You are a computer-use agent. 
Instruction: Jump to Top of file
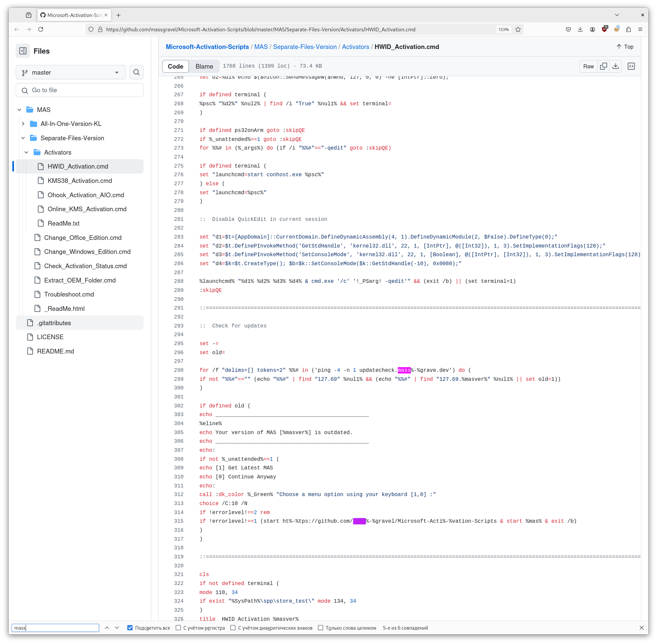point(625,47)
